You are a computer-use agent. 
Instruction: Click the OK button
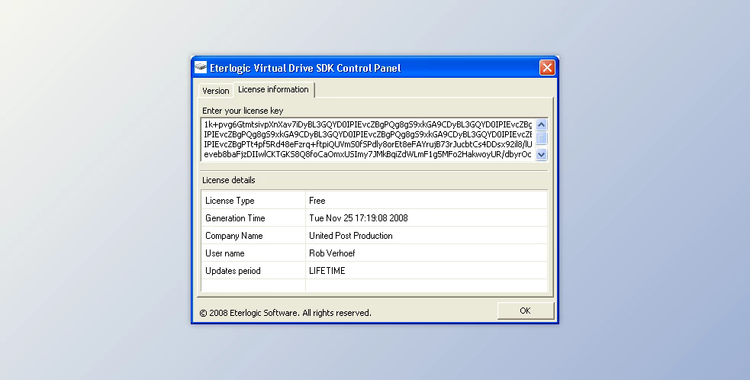[525, 311]
